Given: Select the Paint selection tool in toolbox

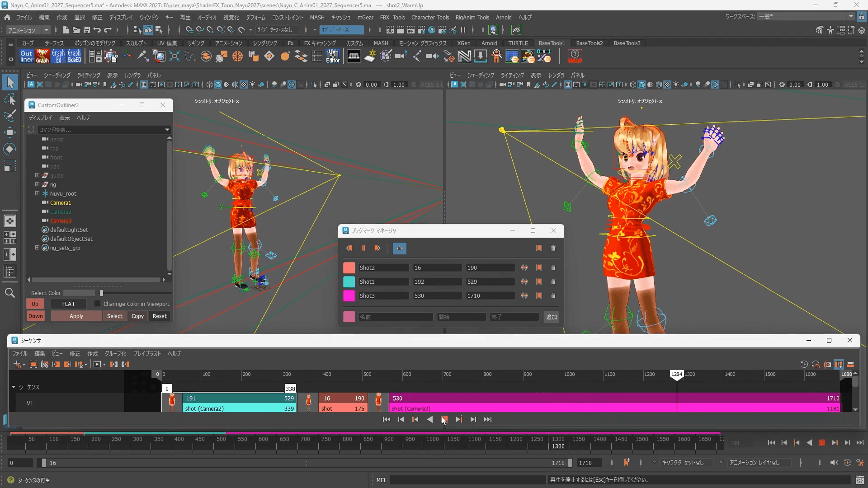Looking at the screenshot, I should click(x=10, y=116).
